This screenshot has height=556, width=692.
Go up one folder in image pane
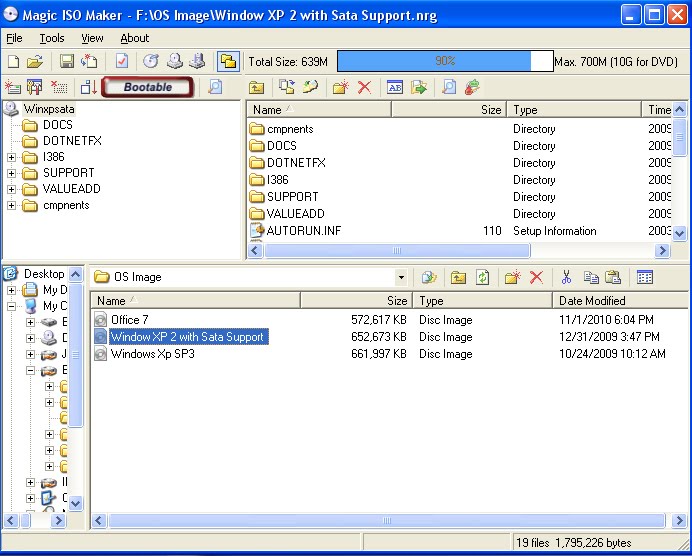[256, 87]
